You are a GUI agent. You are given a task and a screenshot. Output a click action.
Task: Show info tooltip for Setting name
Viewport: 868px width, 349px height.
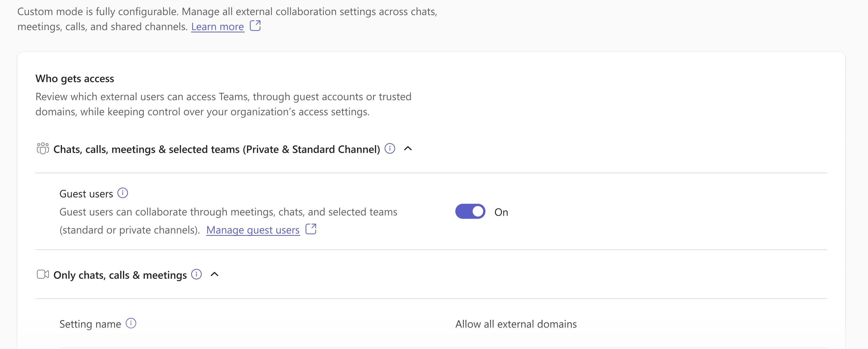[x=131, y=323]
